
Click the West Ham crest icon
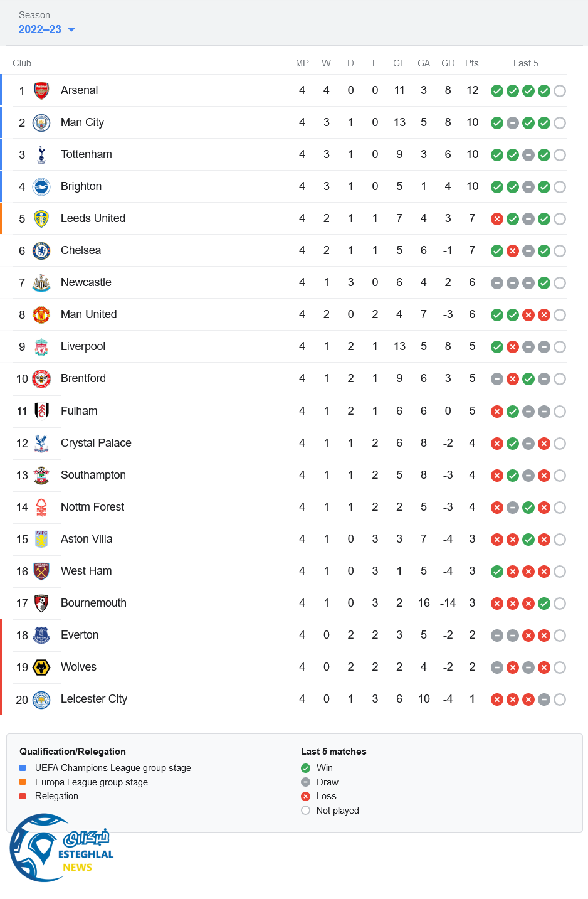(x=41, y=571)
